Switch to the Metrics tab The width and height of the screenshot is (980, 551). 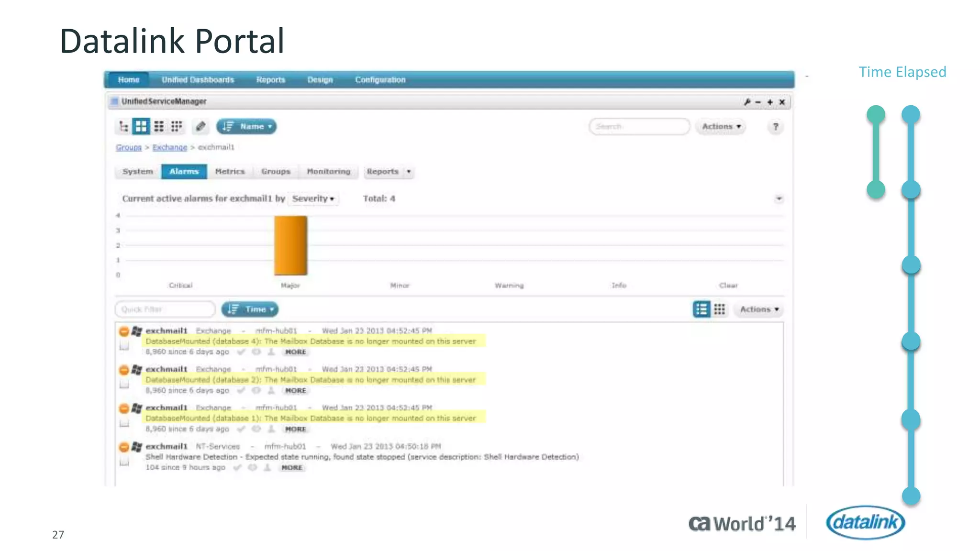pyautogui.click(x=230, y=171)
